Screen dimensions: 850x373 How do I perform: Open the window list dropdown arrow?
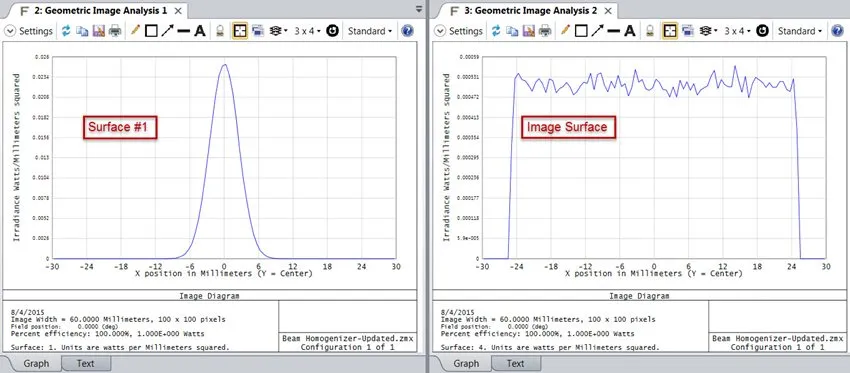[418, 9]
